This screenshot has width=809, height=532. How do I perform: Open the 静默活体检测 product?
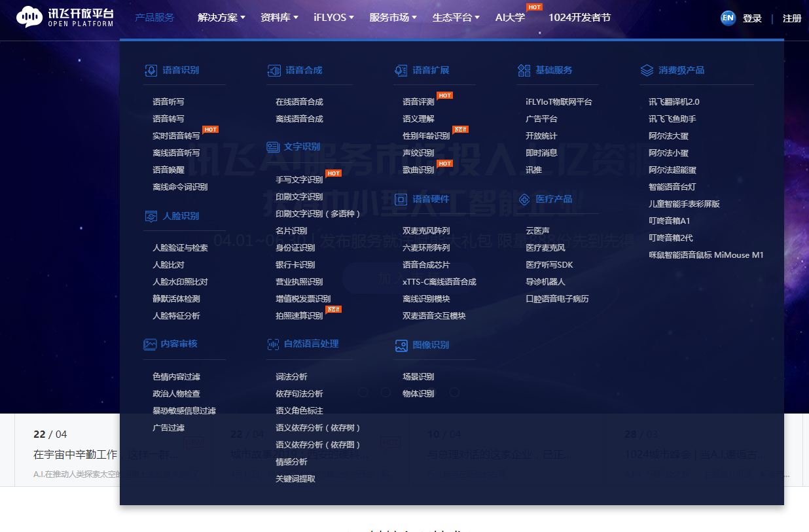(x=176, y=299)
